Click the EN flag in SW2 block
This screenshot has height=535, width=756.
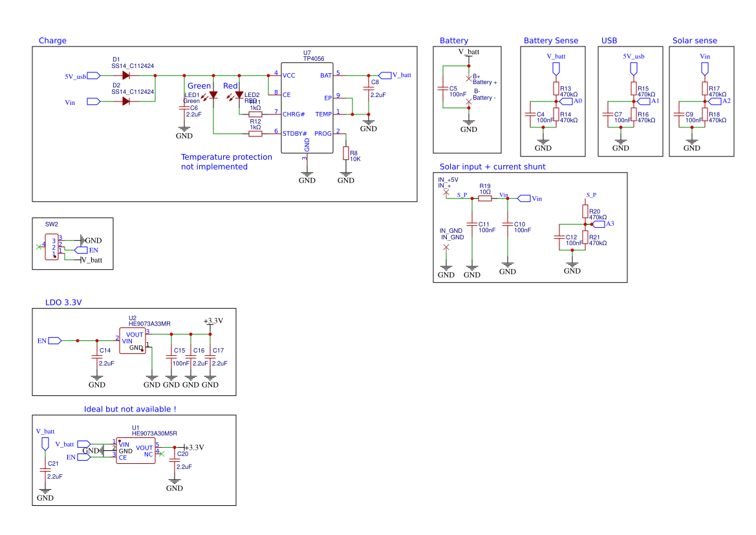81,250
